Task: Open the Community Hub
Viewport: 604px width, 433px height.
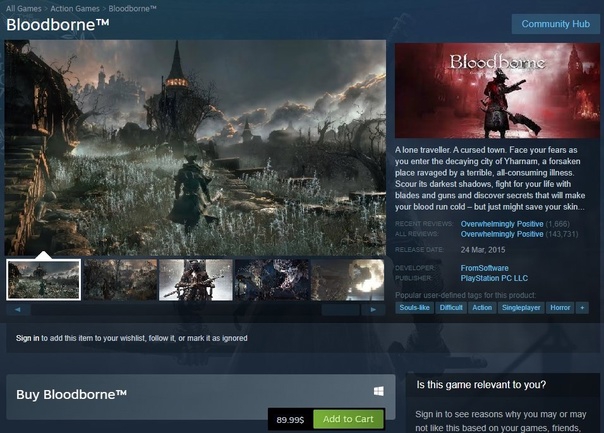Action: [x=555, y=24]
